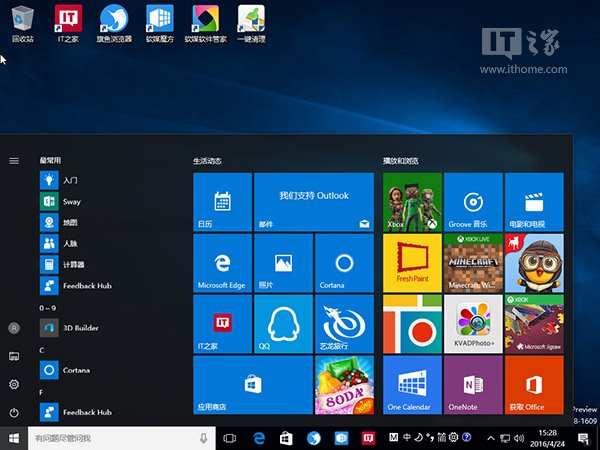Click the letter C section header
Screen dimensions: 600x450
point(42,350)
